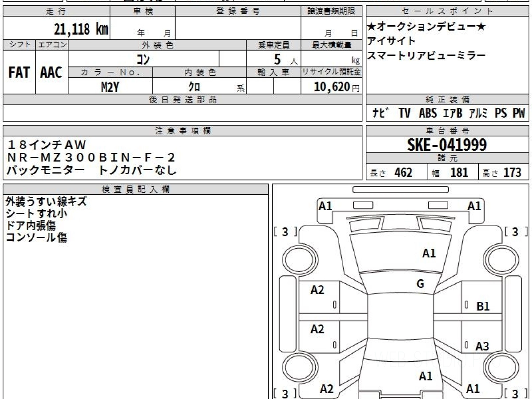Select the length value 長さ 462
Screen dimensions: 532x399
point(391,172)
